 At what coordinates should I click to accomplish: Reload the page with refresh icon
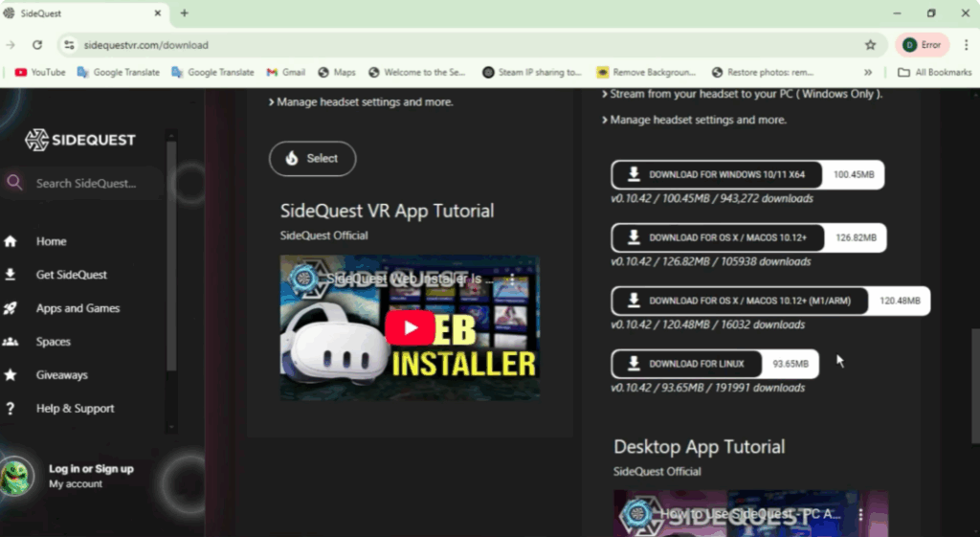pyautogui.click(x=37, y=45)
